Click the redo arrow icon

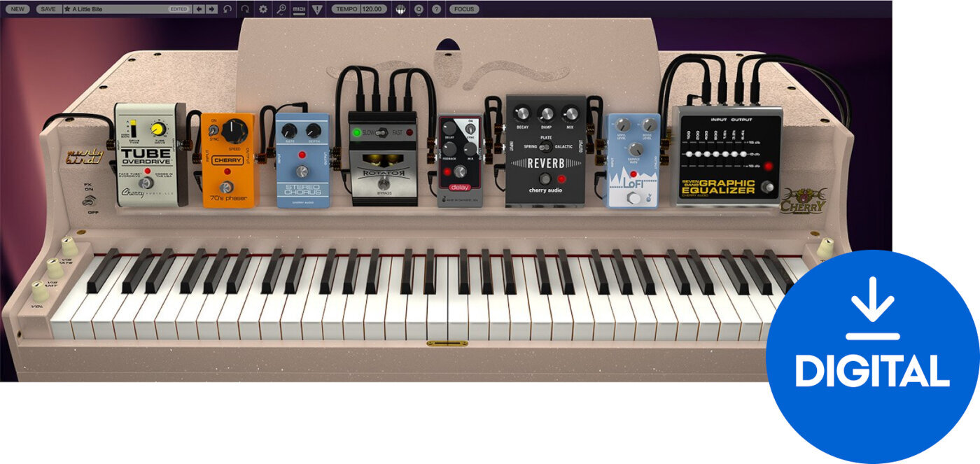pos(246,9)
